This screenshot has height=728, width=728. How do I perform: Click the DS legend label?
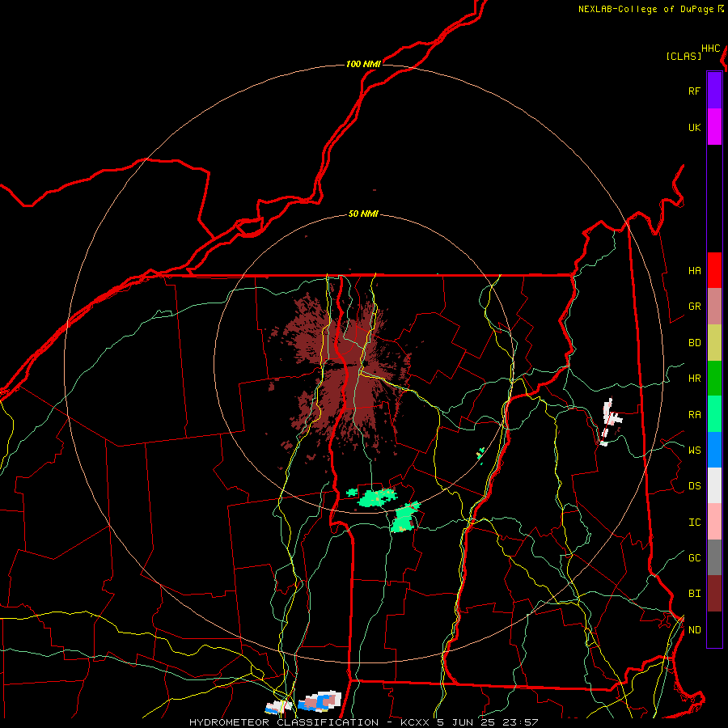tap(694, 486)
